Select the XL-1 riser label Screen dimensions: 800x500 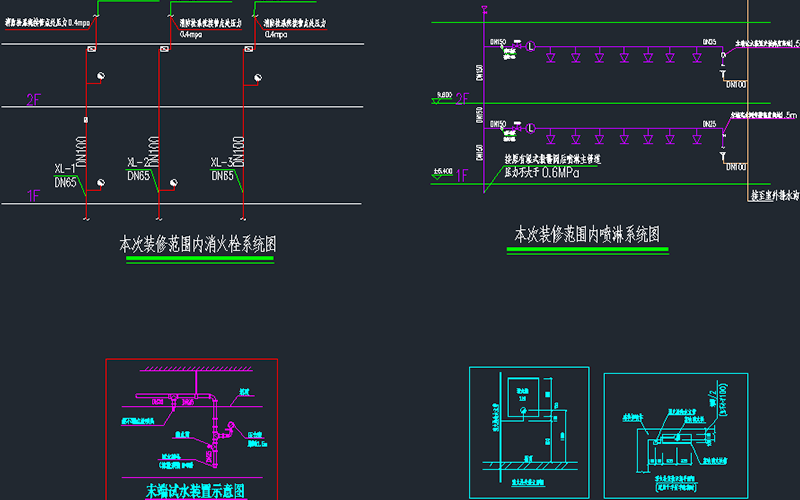[67, 169]
